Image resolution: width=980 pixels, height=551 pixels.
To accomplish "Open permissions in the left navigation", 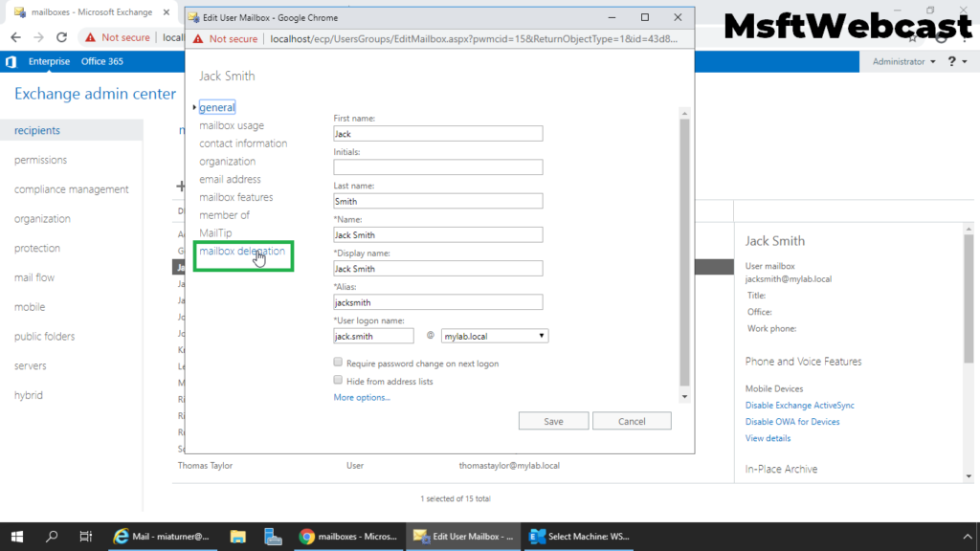I will coord(40,160).
